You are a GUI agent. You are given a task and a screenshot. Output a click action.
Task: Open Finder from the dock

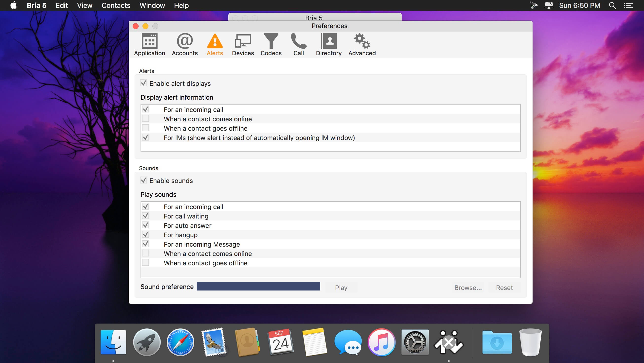[113, 342]
